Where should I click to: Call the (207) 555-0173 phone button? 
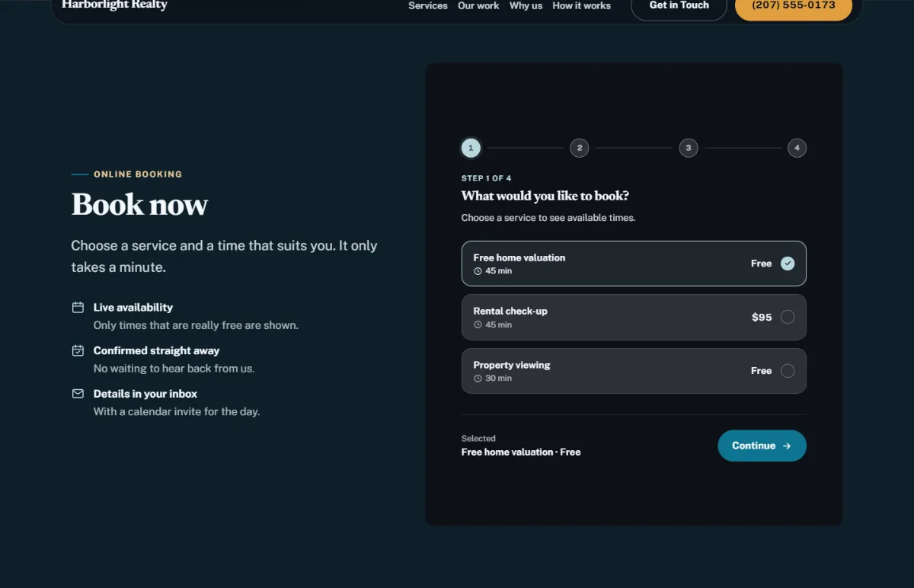click(x=794, y=6)
